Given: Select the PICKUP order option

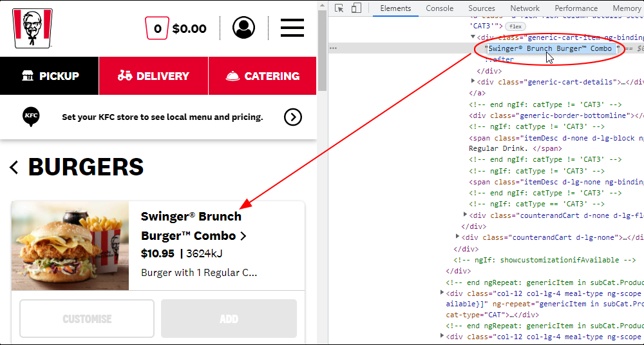Looking at the screenshot, I should click(50, 75).
